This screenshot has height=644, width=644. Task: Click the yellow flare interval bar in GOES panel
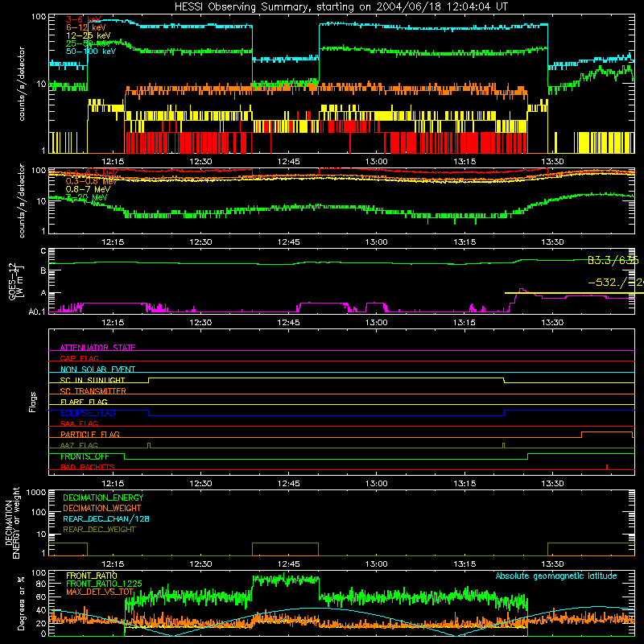tap(574, 293)
